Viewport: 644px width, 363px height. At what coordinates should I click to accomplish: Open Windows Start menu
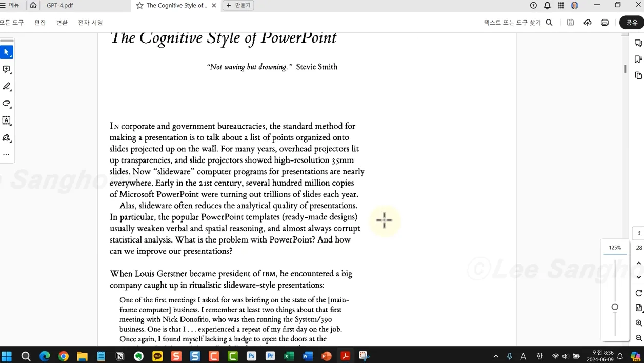click(7, 356)
